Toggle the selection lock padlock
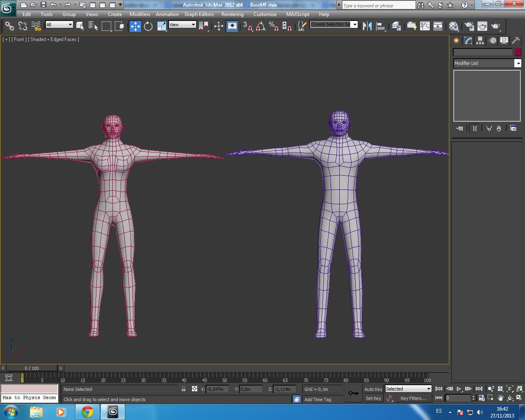This screenshot has height=420, width=525. point(183,389)
